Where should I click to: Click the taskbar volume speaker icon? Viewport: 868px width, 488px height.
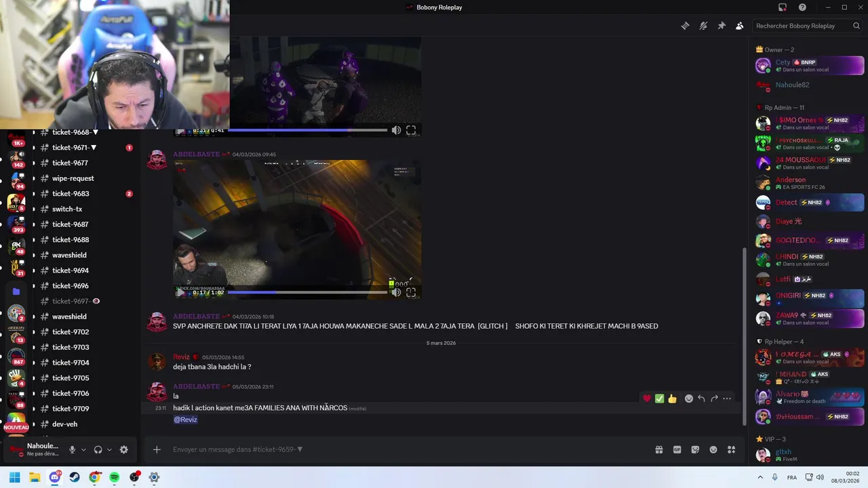click(820, 477)
